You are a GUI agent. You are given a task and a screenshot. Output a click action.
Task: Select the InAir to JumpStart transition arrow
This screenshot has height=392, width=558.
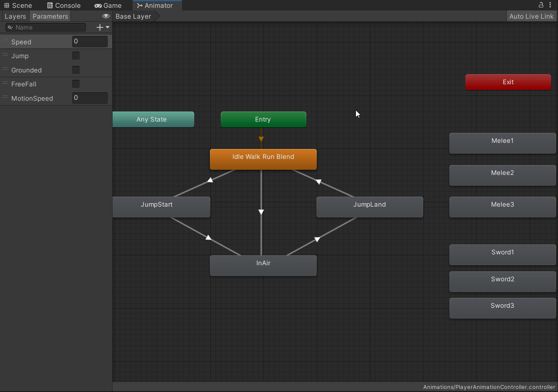(x=208, y=237)
